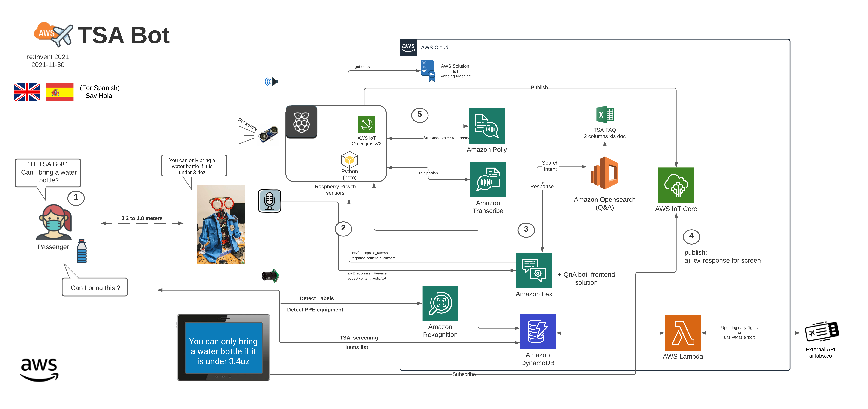Click the TSA Bot robot photo
This screenshot has height=409, width=868.
click(x=220, y=224)
